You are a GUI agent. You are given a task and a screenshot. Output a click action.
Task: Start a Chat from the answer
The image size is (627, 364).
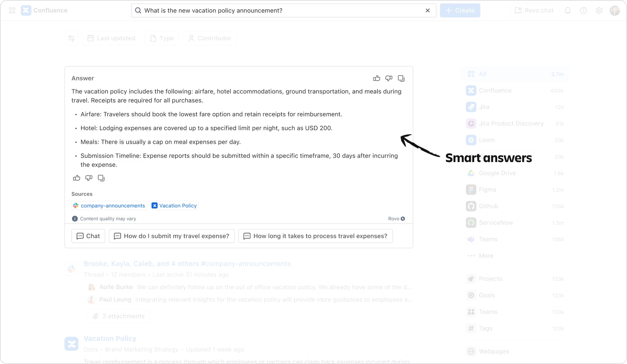88,236
